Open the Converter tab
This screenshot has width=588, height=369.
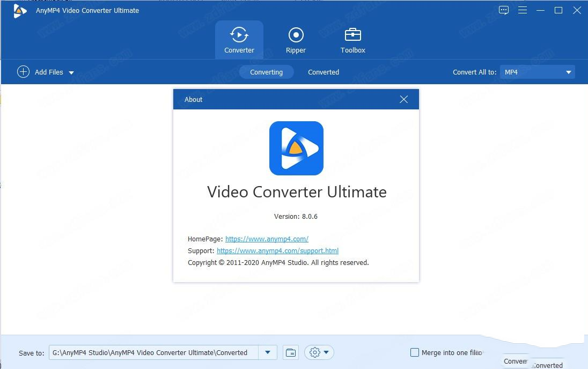pos(239,40)
